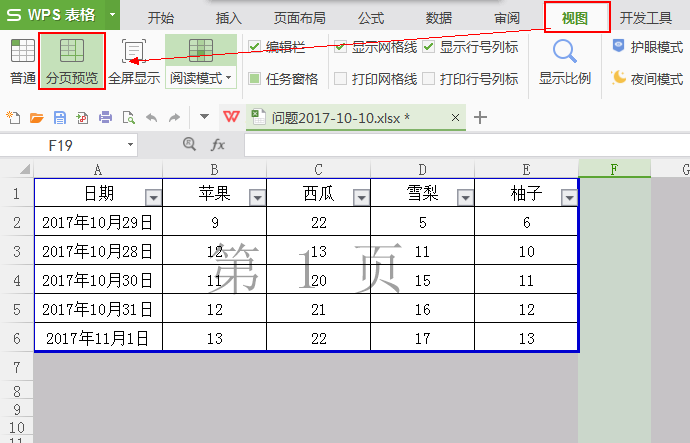Viewport: 690px width, 443px height.
Task: Print the sheet with printer icon
Action: 106,117
